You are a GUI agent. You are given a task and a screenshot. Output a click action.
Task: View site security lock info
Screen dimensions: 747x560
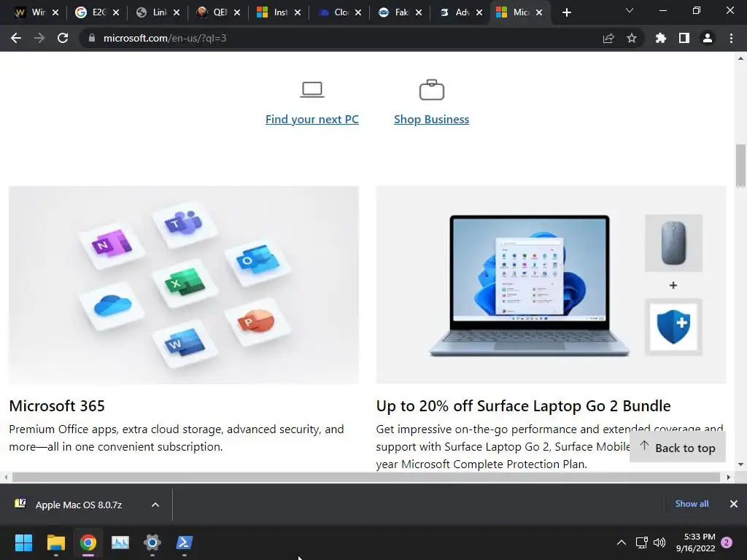pyautogui.click(x=92, y=38)
